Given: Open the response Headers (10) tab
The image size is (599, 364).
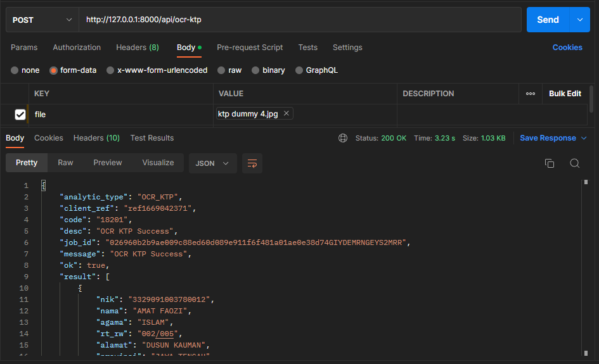Looking at the screenshot, I should click(x=96, y=138).
